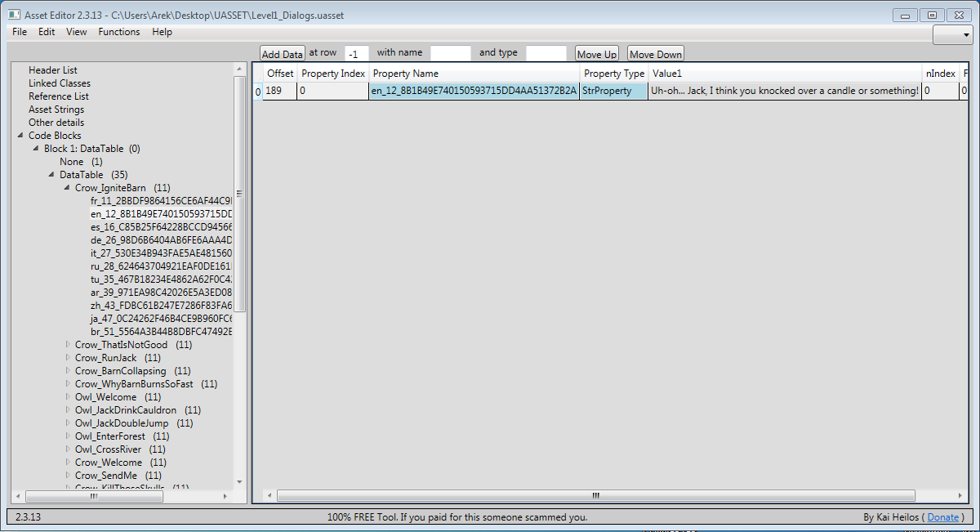The image size is (980, 532).
Task: Open the View menu
Action: point(76,32)
